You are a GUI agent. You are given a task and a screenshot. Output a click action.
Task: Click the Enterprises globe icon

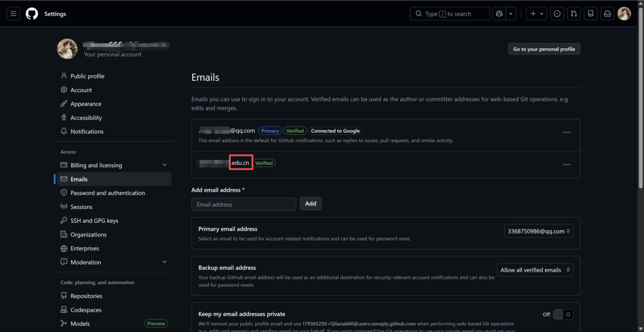click(x=64, y=248)
